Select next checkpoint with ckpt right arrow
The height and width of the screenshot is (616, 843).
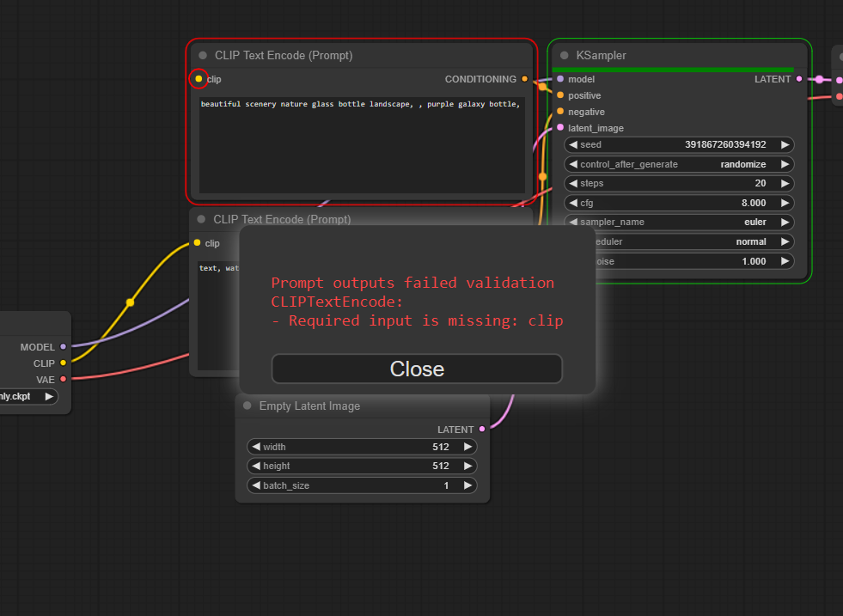[50, 396]
